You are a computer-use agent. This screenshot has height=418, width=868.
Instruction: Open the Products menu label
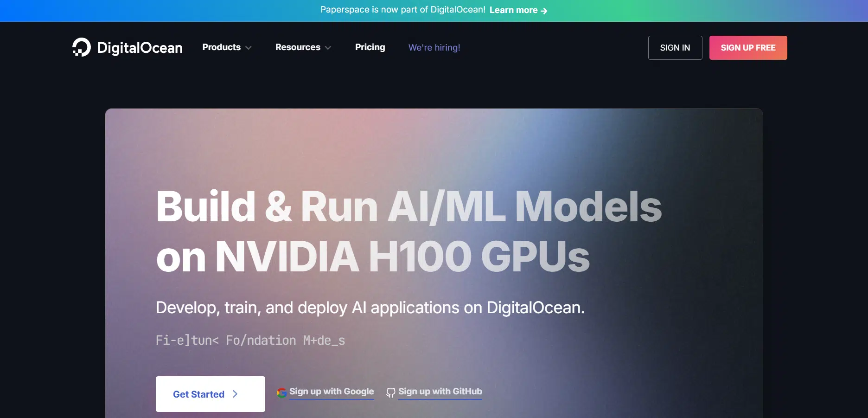pyautogui.click(x=221, y=47)
